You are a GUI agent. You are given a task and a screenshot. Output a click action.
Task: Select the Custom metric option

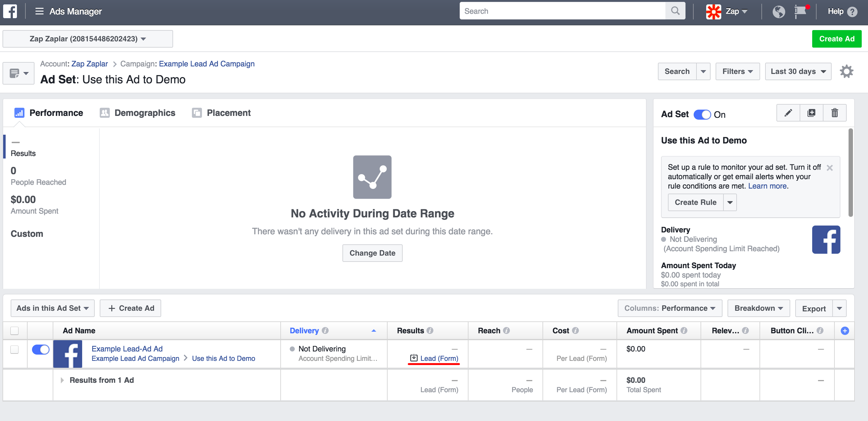point(27,234)
